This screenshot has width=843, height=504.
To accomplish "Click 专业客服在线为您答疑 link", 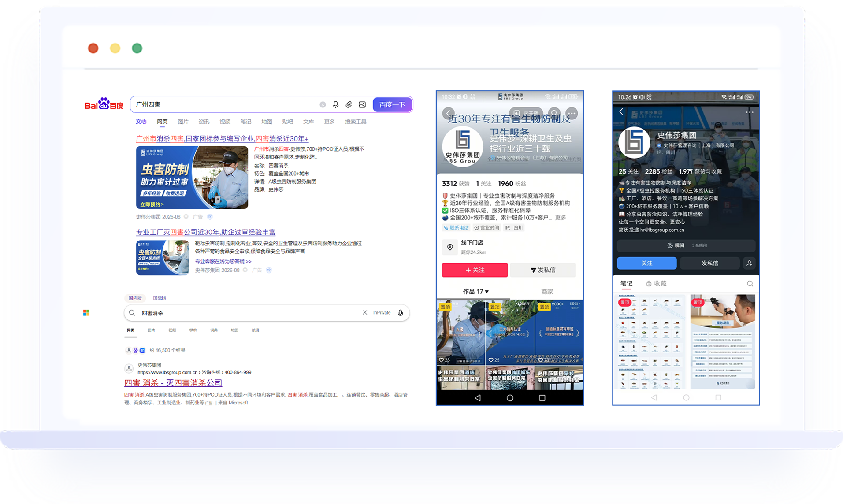I will (x=223, y=261).
